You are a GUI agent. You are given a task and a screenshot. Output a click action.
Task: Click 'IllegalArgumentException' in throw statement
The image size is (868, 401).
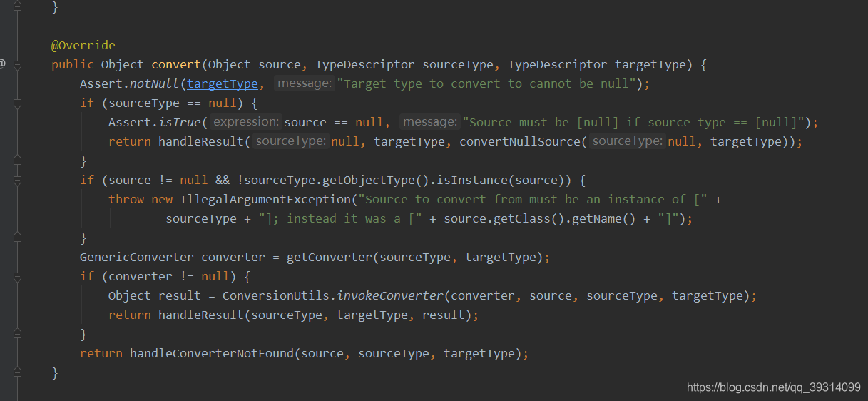click(265, 199)
